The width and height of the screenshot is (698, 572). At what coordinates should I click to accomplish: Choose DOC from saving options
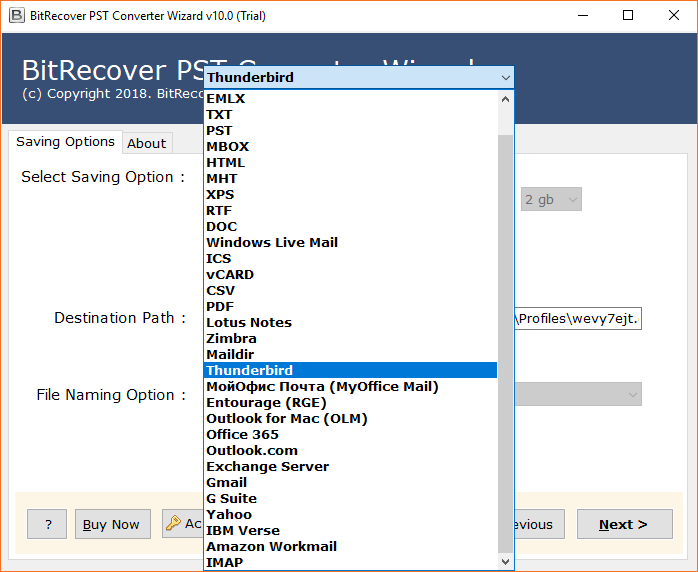tap(350, 227)
